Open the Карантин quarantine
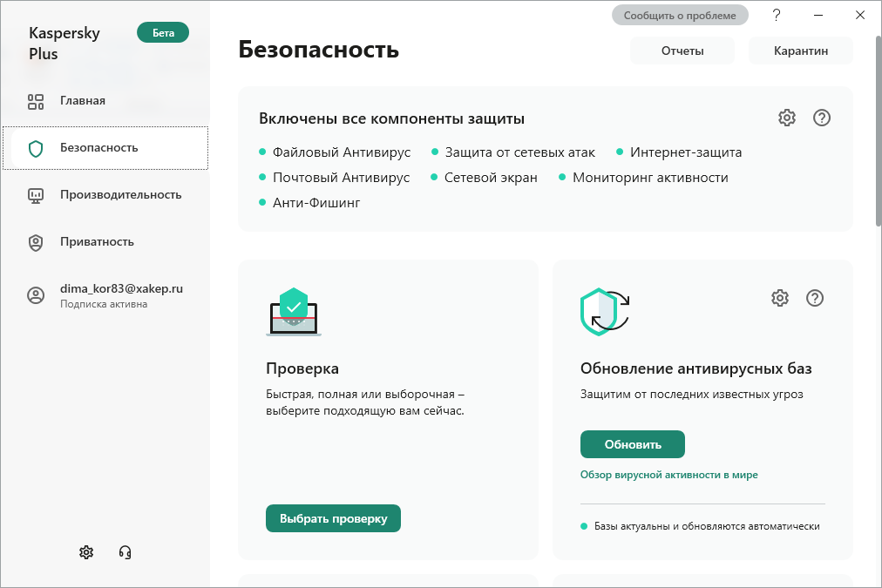 pos(800,51)
